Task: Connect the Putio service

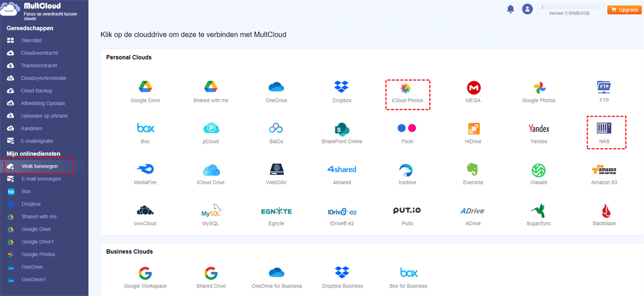Action: point(407,210)
